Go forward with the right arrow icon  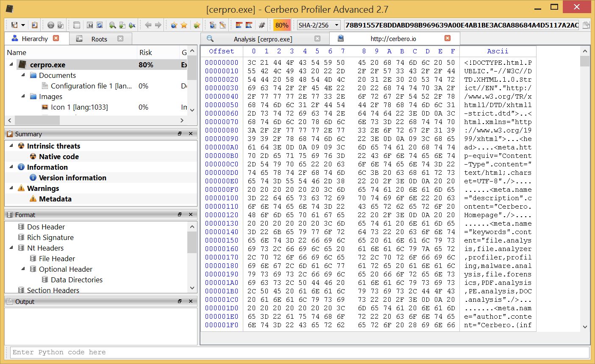158,25
